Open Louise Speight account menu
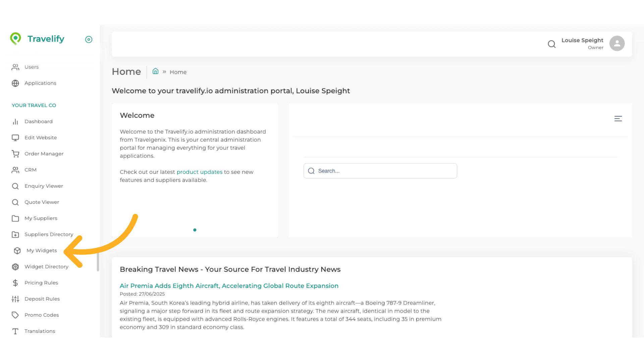Image resolution: width=644 pixels, height=362 pixels. click(x=582, y=41)
